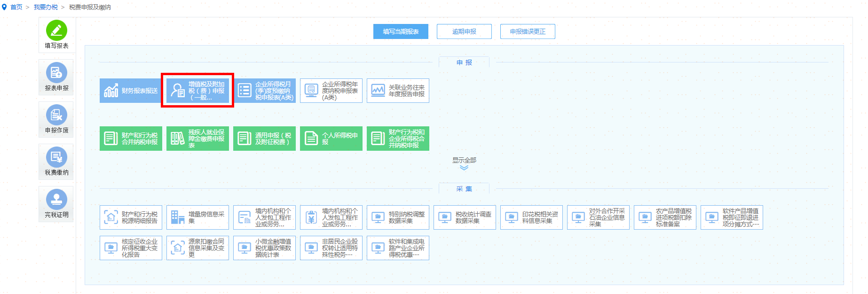Open the 填写报表 sidebar icon

tap(56, 35)
